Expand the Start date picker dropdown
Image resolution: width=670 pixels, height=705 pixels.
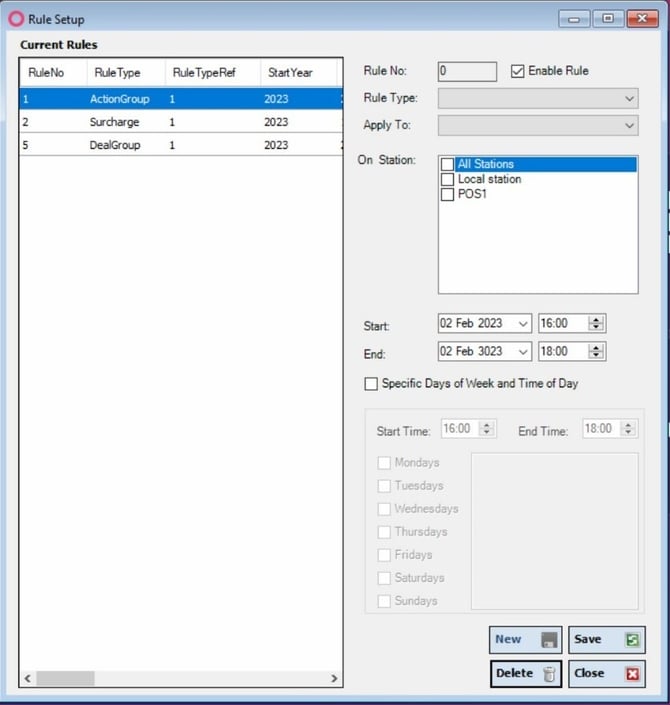[523, 323]
